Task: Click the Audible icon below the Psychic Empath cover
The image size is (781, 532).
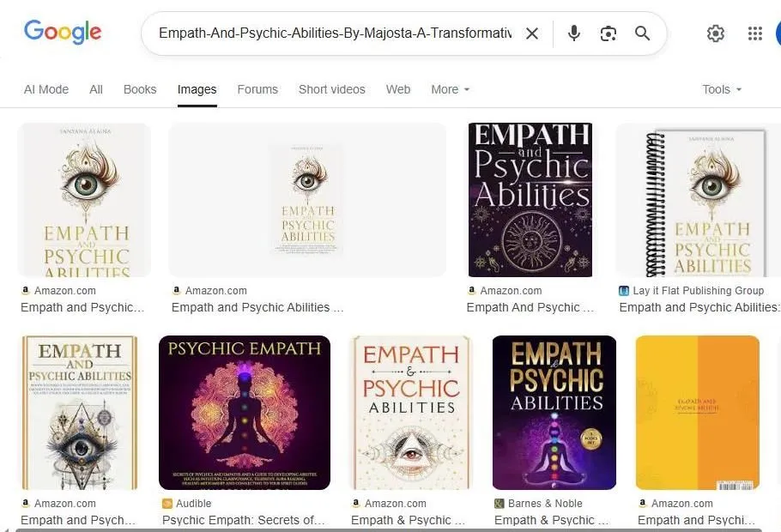Action: pyautogui.click(x=166, y=504)
